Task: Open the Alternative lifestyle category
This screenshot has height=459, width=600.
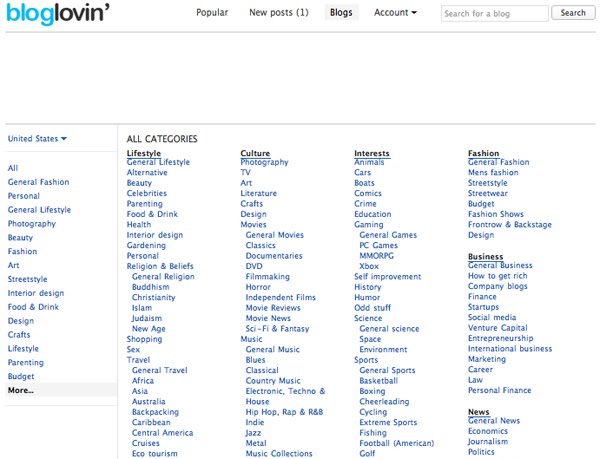Action: coord(147,173)
